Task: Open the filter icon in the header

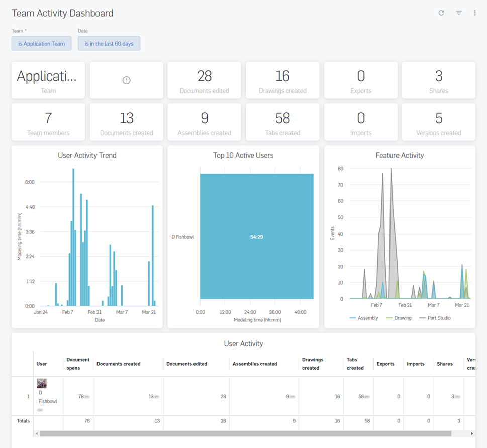Action: (x=458, y=13)
